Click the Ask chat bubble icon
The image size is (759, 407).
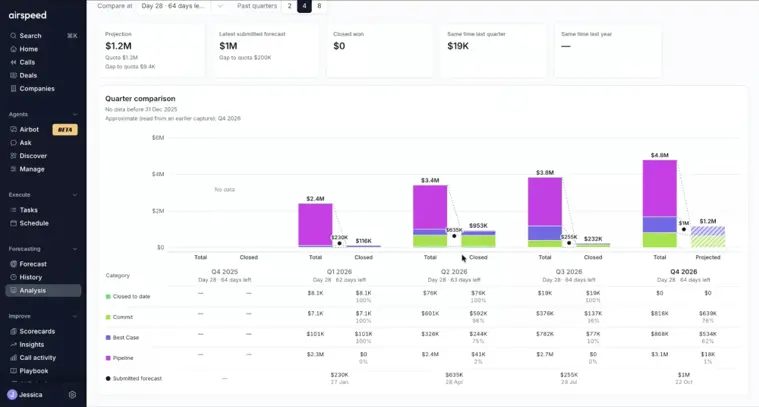point(13,143)
